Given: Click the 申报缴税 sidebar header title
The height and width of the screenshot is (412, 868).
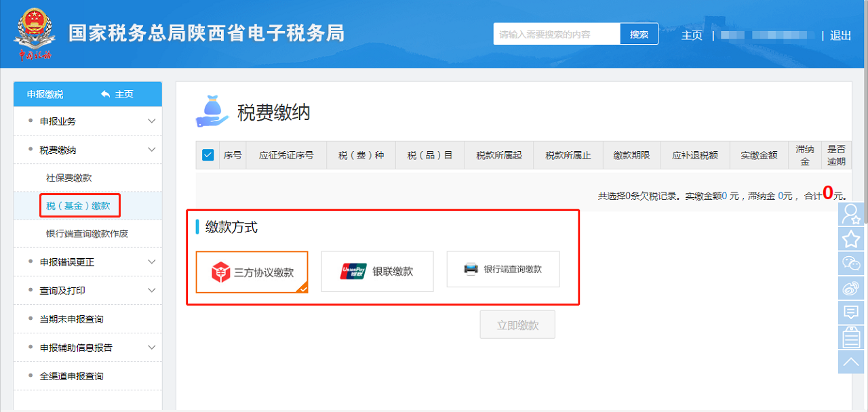Looking at the screenshot, I should click(45, 94).
